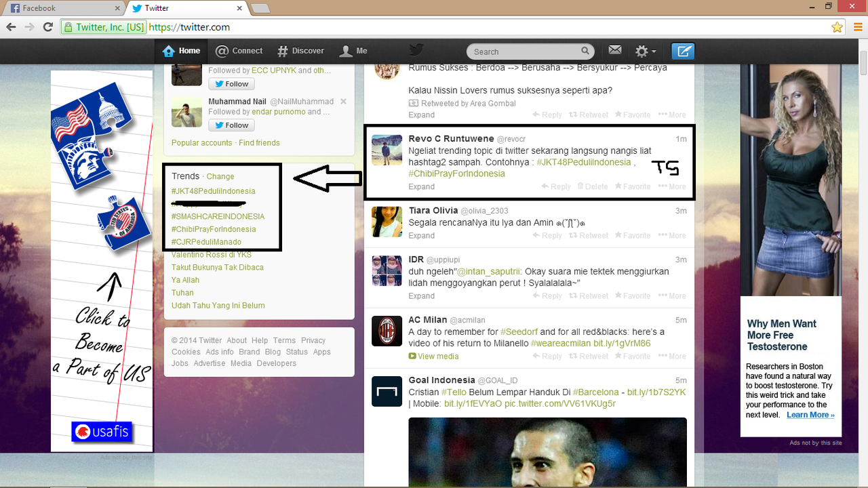Screen dimensions: 868x488
Task: Open the Me profile page
Action: coord(353,51)
